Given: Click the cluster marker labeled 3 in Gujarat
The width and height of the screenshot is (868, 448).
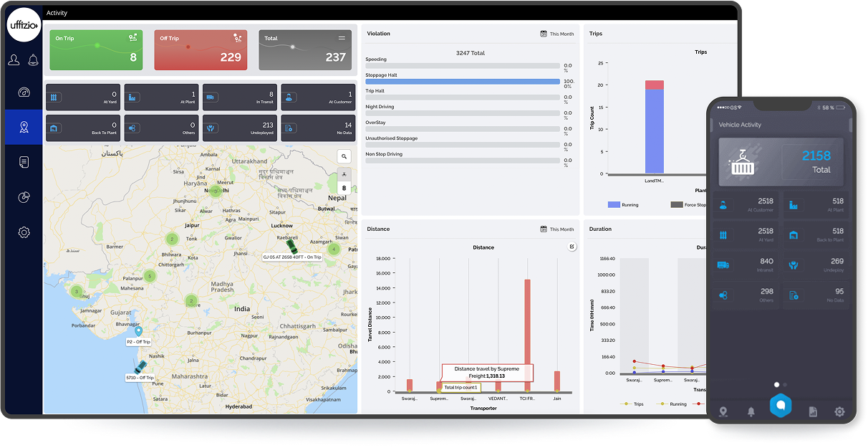Looking at the screenshot, I should (77, 292).
